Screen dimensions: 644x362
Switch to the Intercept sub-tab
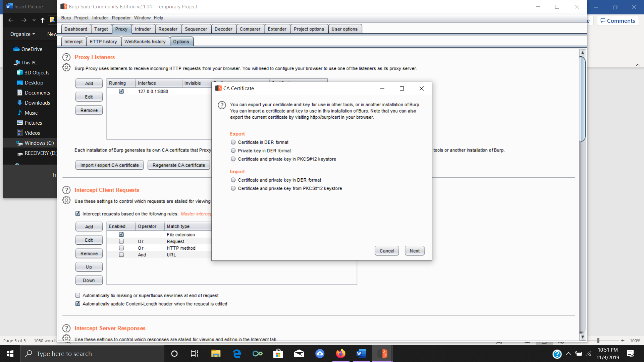click(x=73, y=42)
